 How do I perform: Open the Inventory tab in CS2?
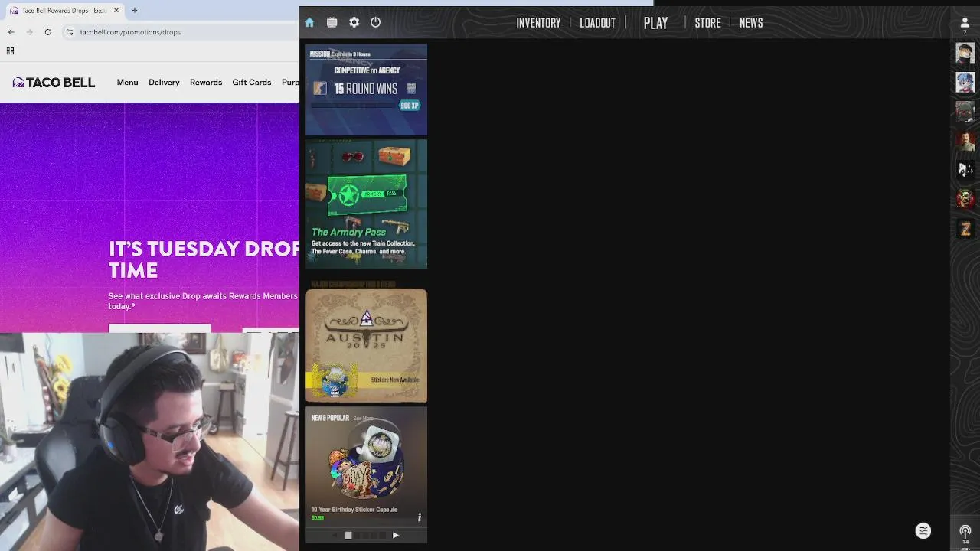pyautogui.click(x=538, y=23)
